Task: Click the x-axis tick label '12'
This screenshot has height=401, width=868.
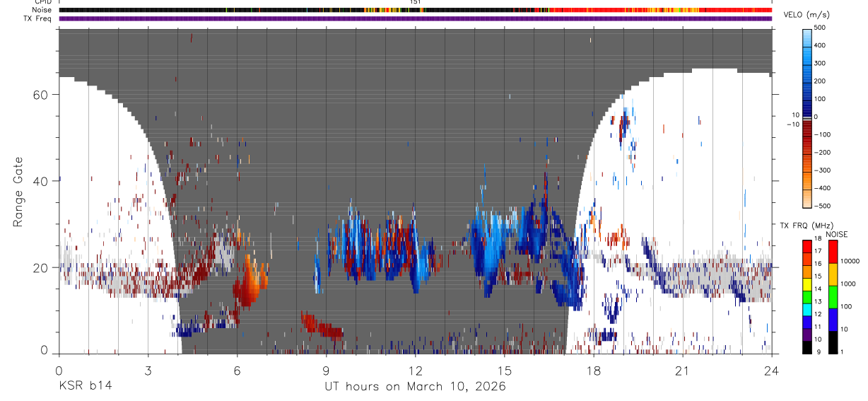Action: [416, 371]
